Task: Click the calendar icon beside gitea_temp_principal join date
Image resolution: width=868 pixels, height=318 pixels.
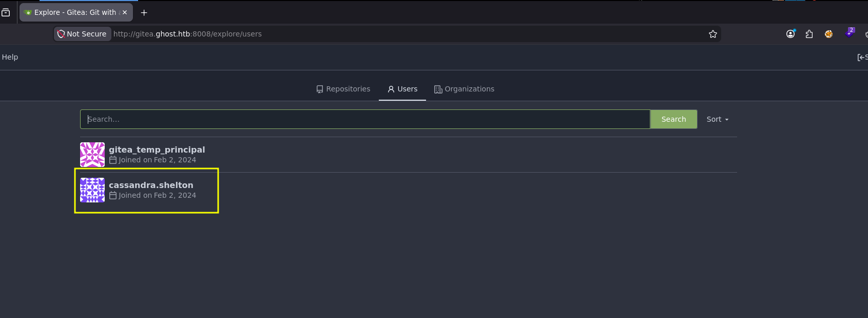Action: 113,160
